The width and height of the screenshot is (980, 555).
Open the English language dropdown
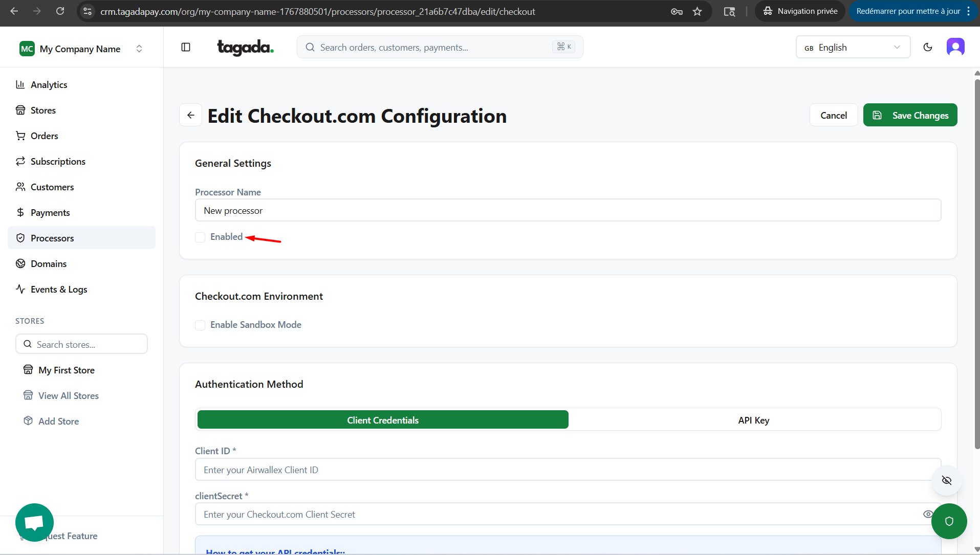click(x=853, y=47)
